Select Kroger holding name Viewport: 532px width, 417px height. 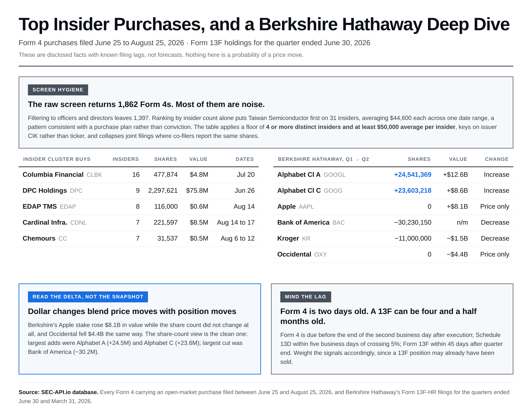[288, 238]
